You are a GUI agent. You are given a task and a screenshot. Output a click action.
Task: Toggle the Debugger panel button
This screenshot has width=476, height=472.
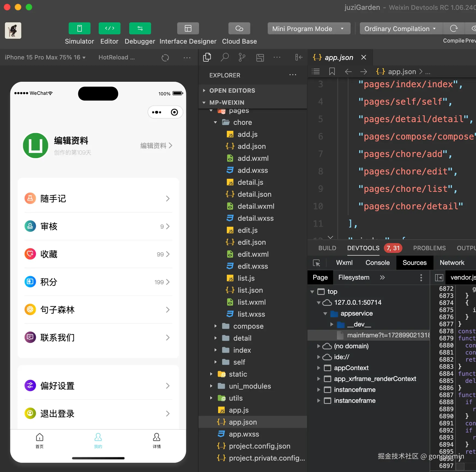140,28
